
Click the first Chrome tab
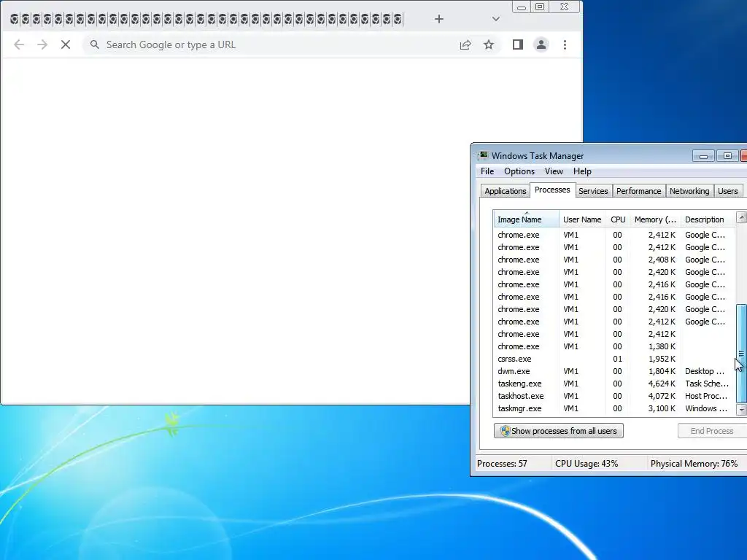pyautogui.click(x=15, y=20)
